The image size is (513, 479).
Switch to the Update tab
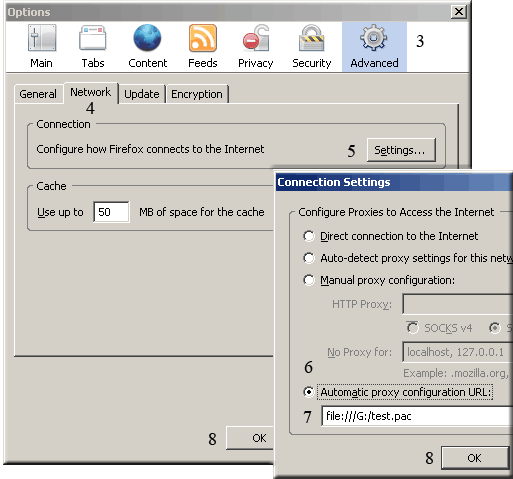tap(142, 94)
